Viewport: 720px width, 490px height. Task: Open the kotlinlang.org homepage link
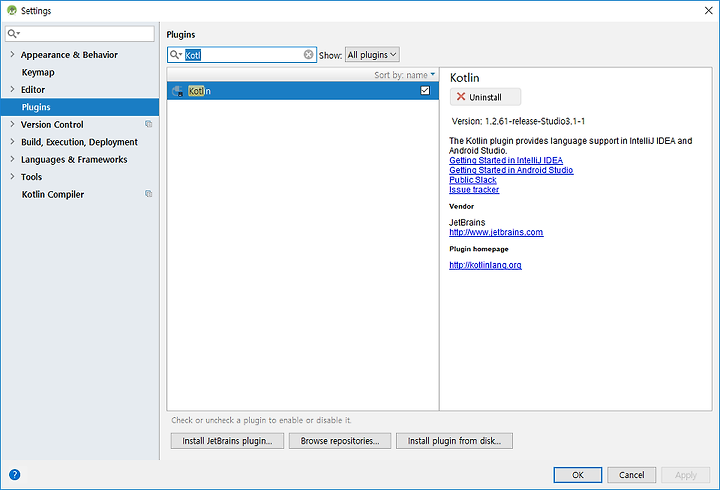coord(485,265)
